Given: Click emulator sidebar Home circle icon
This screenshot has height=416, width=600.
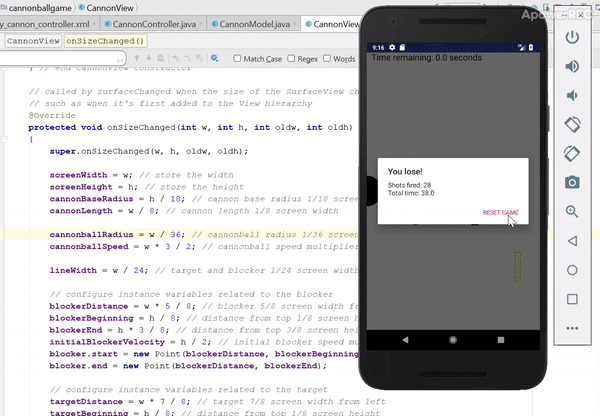Looking at the screenshot, I should 572,270.
